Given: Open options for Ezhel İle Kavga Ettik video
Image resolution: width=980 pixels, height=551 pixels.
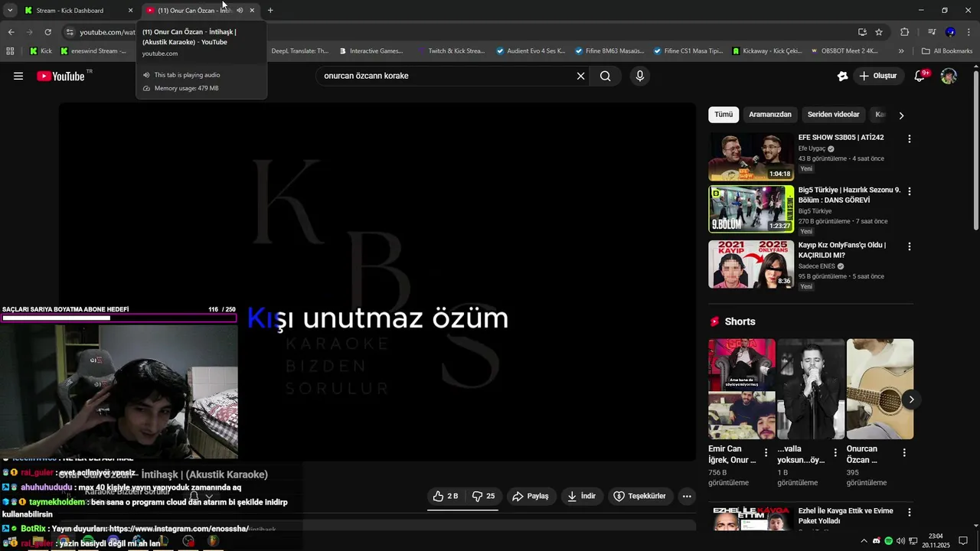Looking at the screenshot, I should (x=910, y=513).
